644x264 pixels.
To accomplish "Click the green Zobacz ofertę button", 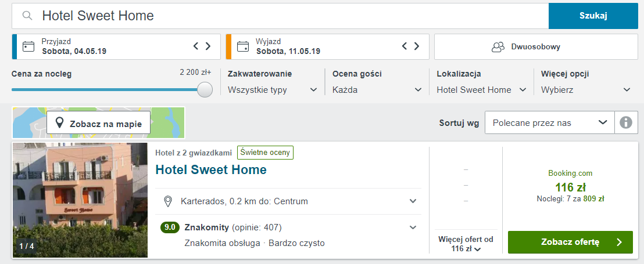I will (x=570, y=242).
